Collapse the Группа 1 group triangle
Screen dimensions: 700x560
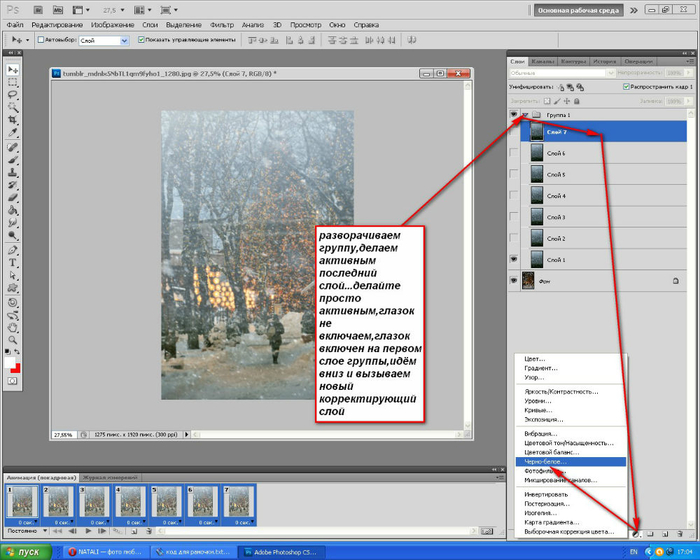(x=526, y=115)
